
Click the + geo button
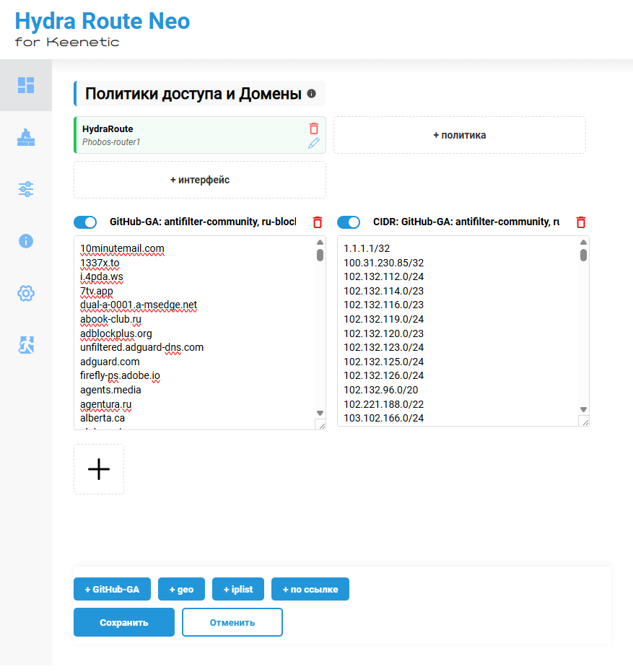click(x=181, y=589)
